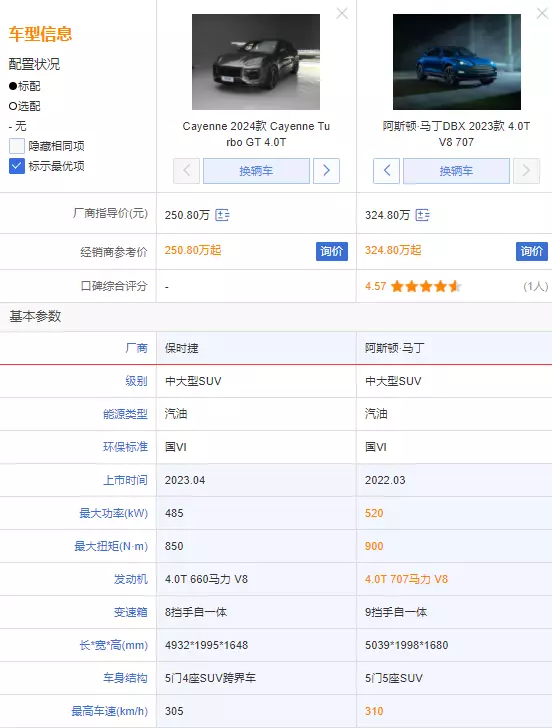Click the 5门5座SUV body value

coord(394,678)
